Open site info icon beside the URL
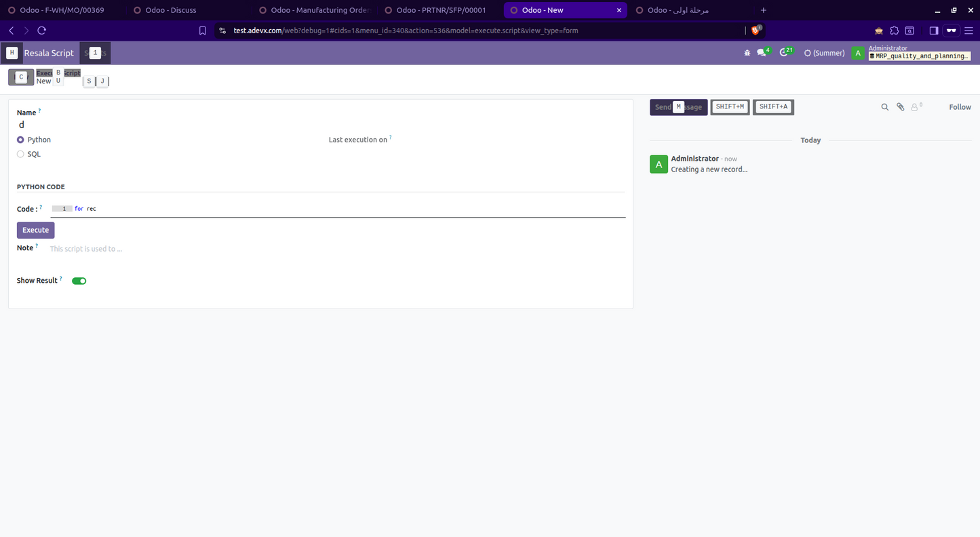Viewport: 980px width, 537px height. [222, 31]
